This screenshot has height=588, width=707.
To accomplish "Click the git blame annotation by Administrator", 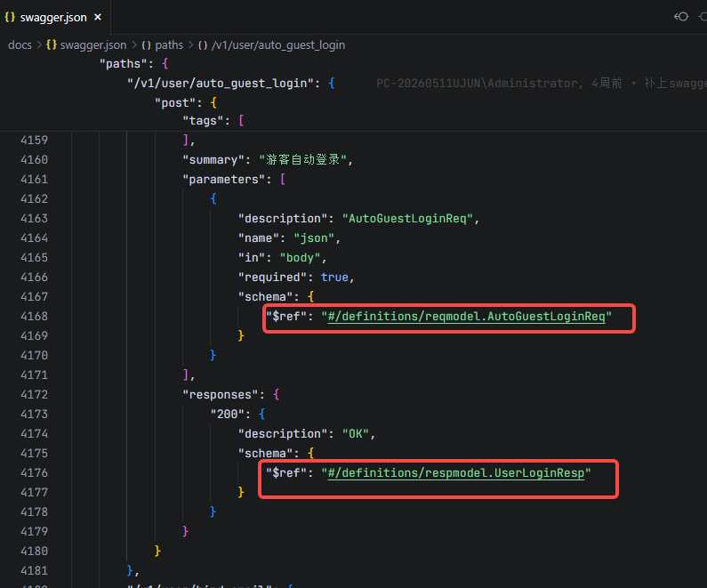I will tap(541, 84).
